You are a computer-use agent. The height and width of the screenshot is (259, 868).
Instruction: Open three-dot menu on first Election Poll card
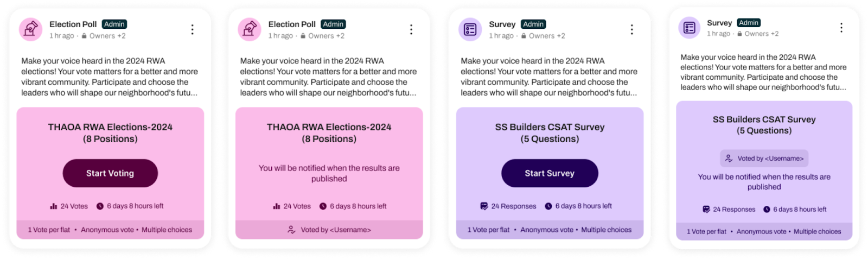pos(192,29)
